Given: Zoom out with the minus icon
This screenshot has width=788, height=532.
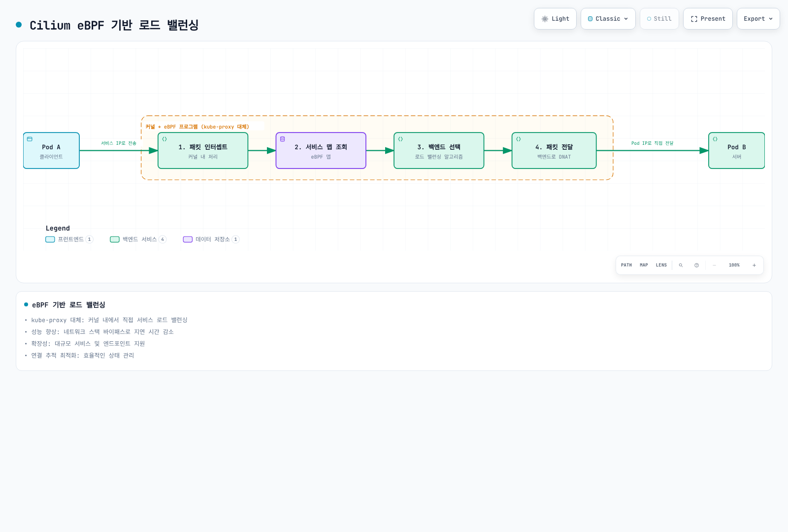Looking at the screenshot, I should (714, 265).
